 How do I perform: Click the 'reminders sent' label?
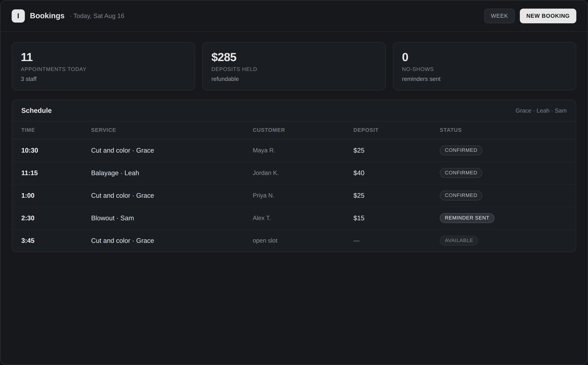click(421, 79)
